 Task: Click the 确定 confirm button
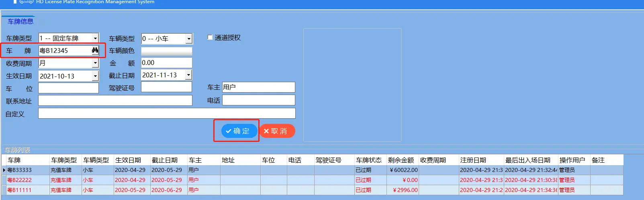(x=239, y=131)
